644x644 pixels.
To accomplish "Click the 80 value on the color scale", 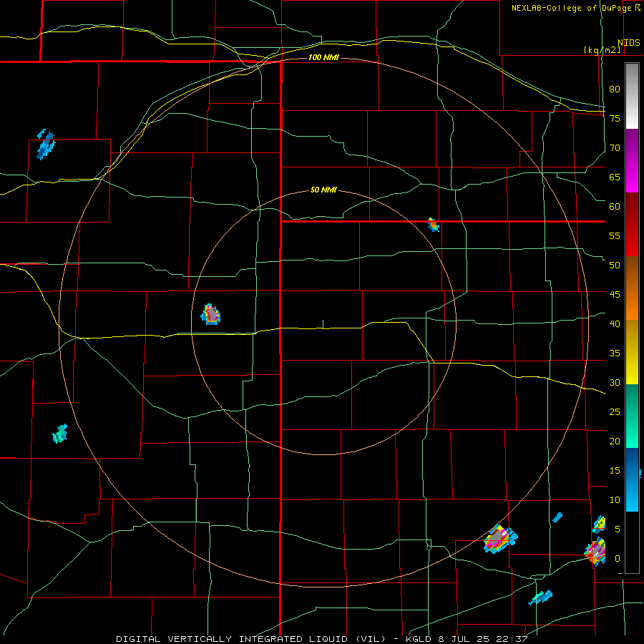I will (615, 89).
